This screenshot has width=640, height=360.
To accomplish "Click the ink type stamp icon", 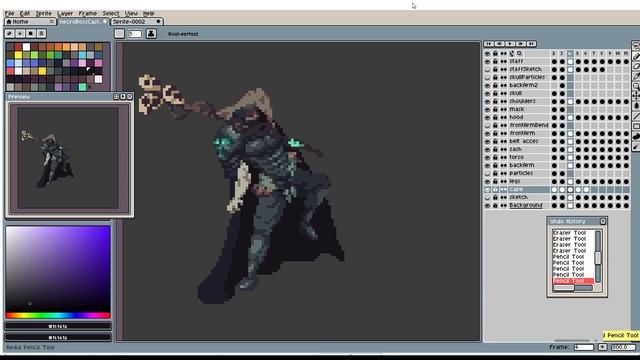I will point(151,34).
